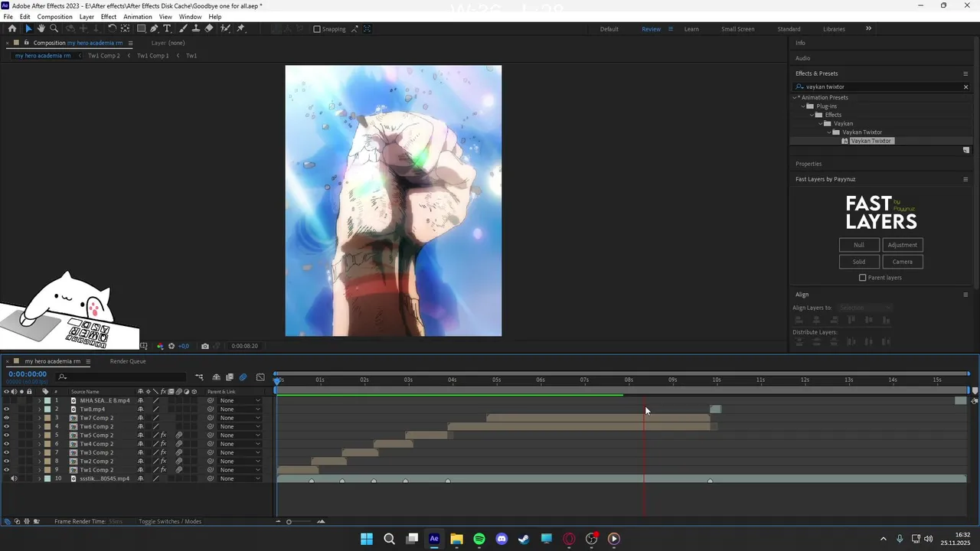The width and height of the screenshot is (980, 551).
Task: Select the Clone Stamp tool
Action: 196,28
